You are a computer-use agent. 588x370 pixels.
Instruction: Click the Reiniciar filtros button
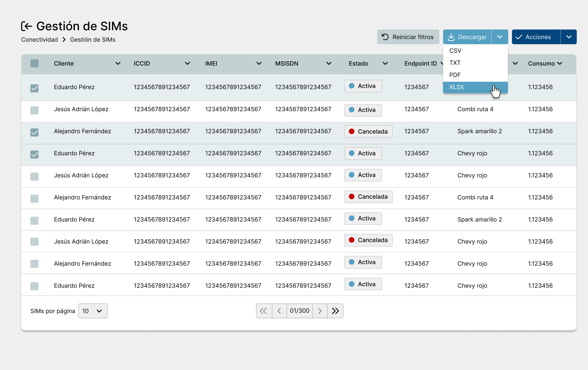[x=408, y=37]
